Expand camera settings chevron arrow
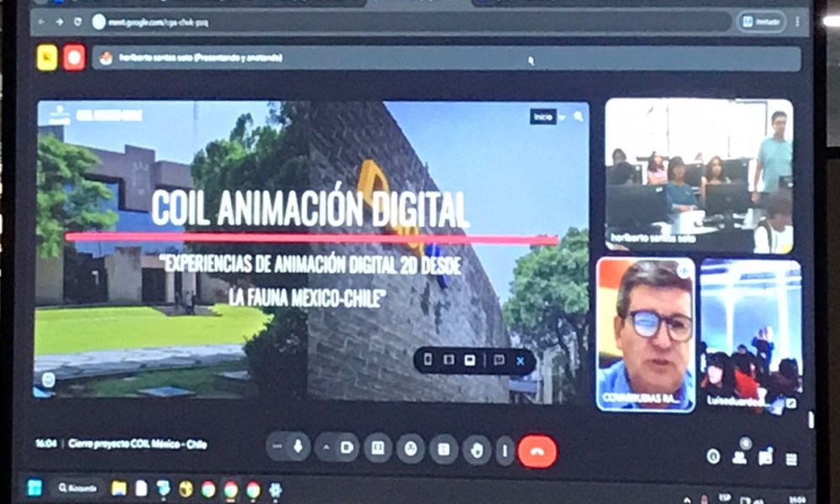840x504 pixels. pyautogui.click(x=327, y=448)
